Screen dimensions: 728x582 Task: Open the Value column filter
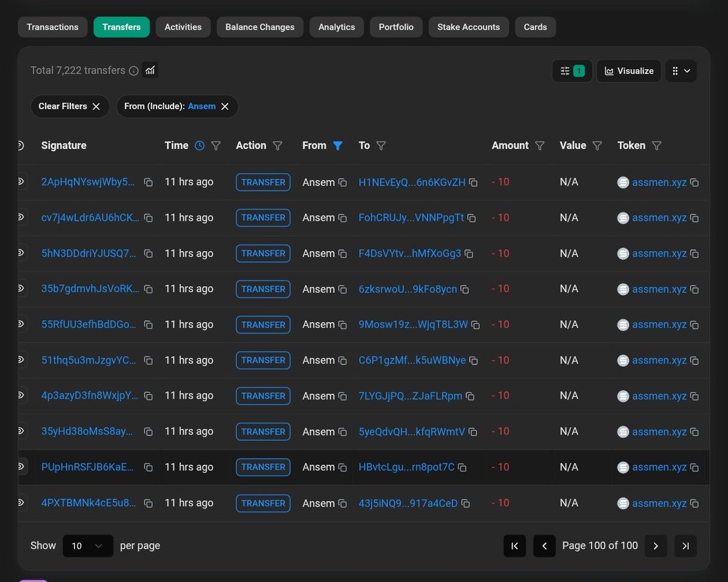click(597, 145)
